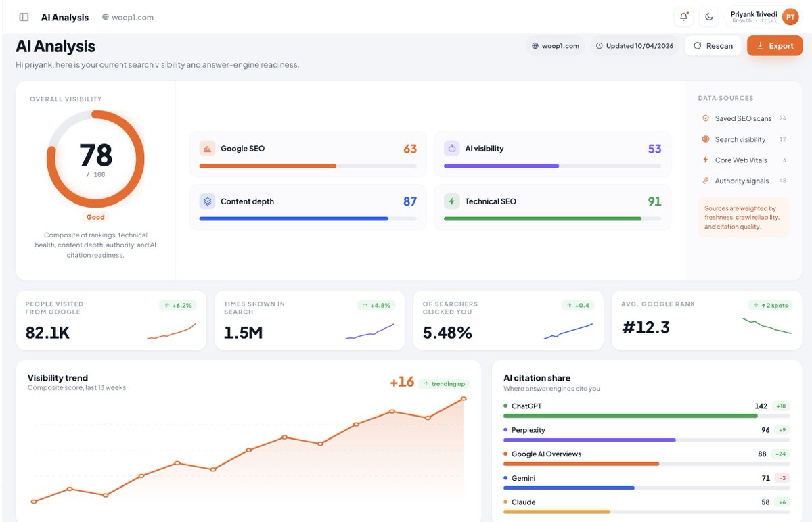The width and height of the screenshot is (812, 522).
Task: Click the AI Analysis breadcrumb title
Action: click(65, 17)
